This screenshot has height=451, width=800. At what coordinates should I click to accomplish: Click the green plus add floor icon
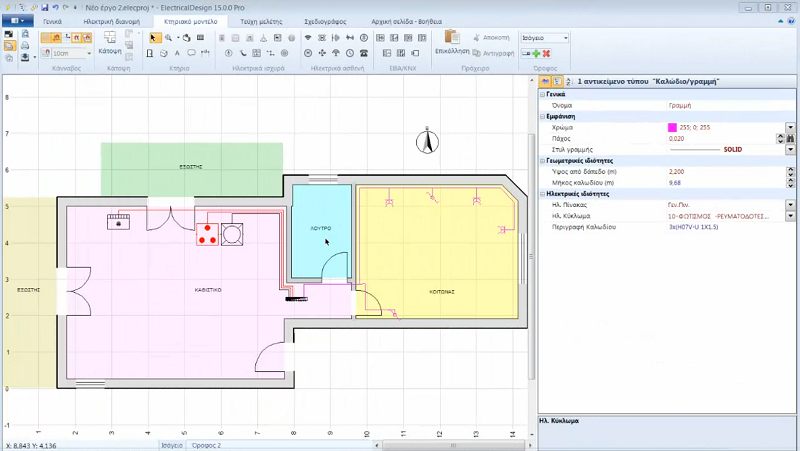point(537,53)
